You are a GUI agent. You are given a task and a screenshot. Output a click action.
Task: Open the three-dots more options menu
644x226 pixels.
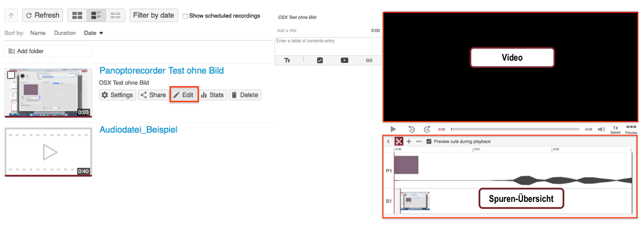tap(419, 141)
